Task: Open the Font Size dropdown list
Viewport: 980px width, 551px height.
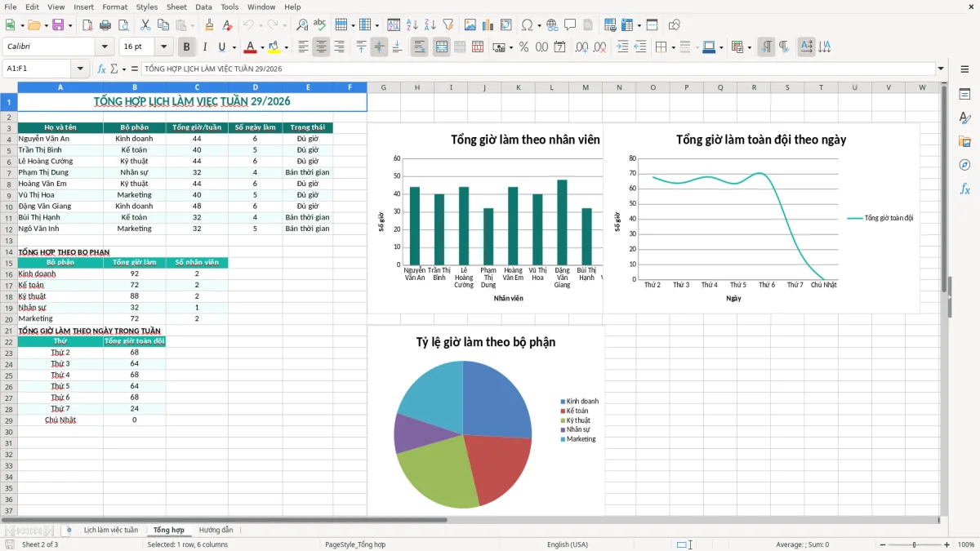Action: (164, 47)
